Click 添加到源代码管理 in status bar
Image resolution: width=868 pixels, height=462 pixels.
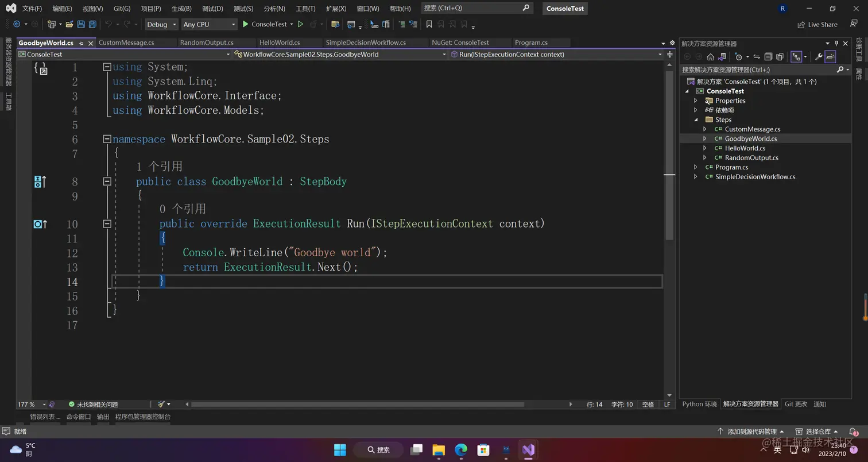(x=750, y=432)
